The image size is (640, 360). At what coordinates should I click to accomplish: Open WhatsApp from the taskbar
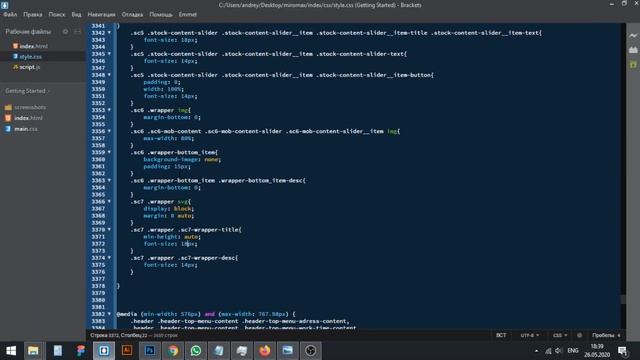click(196, 351)
